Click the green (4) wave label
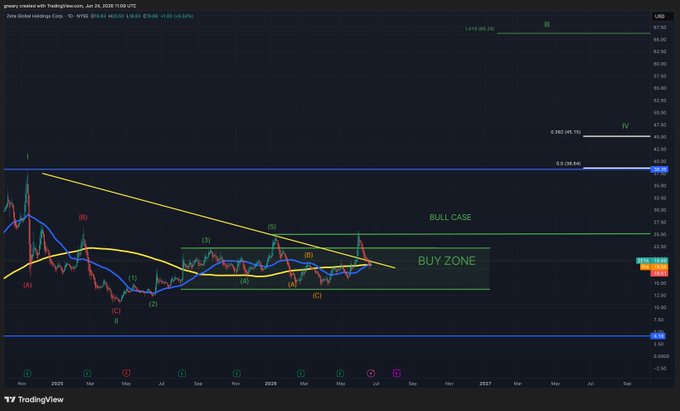The image size is (680, 411). tap(245, 281)
